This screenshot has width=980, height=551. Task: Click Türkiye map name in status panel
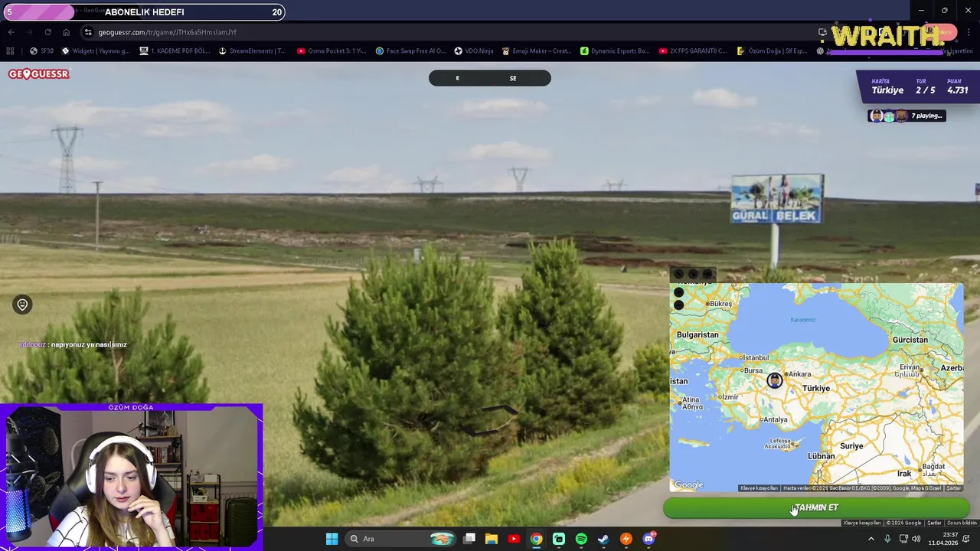pos(887,90)
